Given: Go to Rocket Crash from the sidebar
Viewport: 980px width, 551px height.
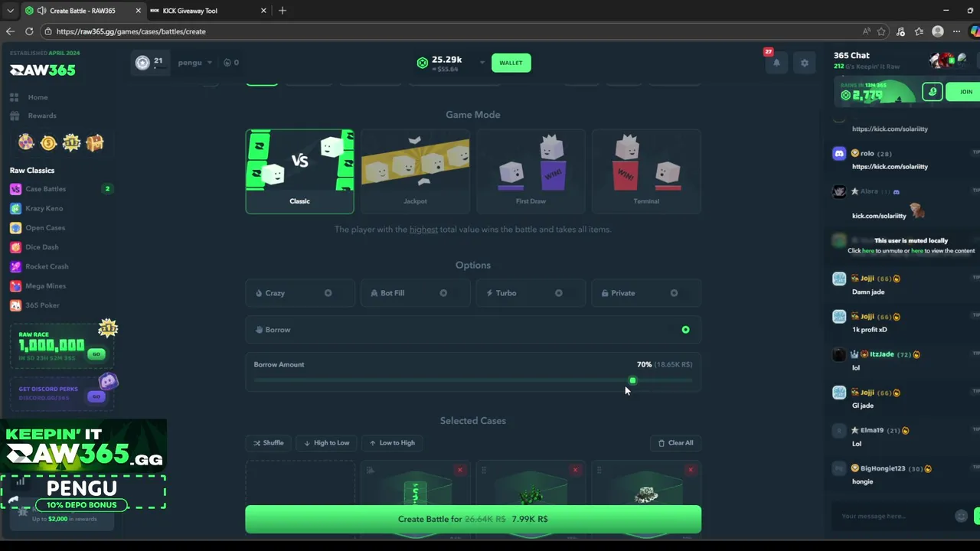Looking at the screenshot, I should click(47, 266).
